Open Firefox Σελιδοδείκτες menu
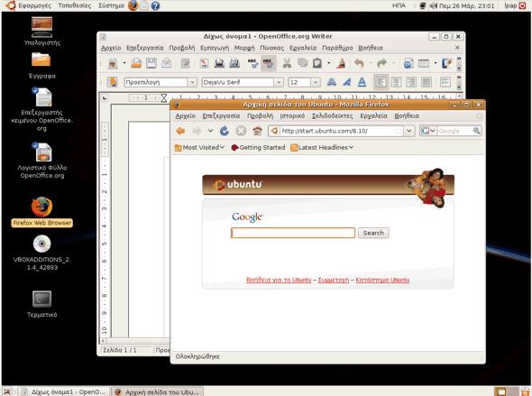The height and width of the screenshot is (396, 532). pyautogui.click(x=333, y=116)
